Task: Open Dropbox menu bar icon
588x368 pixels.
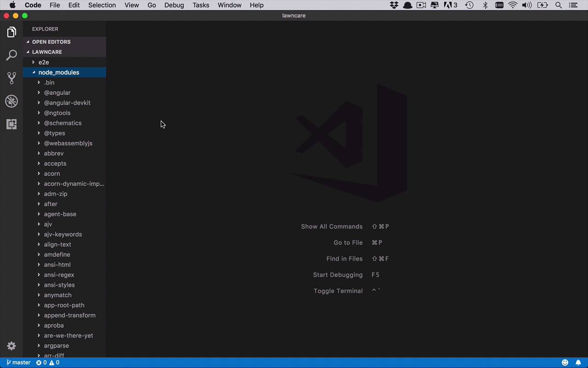Action: [394, 5]
